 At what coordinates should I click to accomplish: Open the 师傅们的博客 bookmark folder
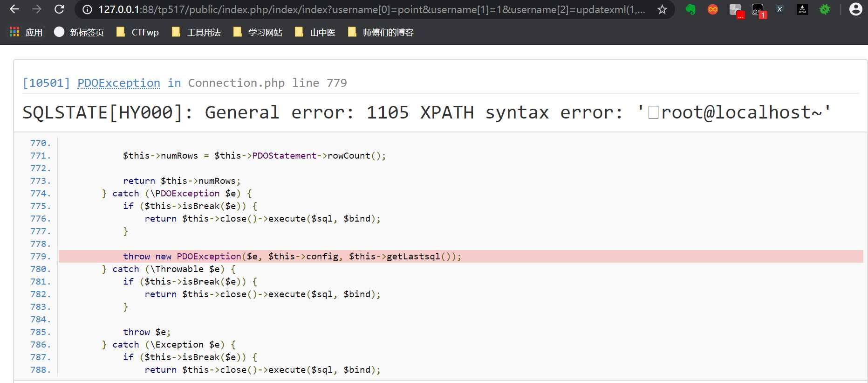pyautogui.click(x=381, y=32)
